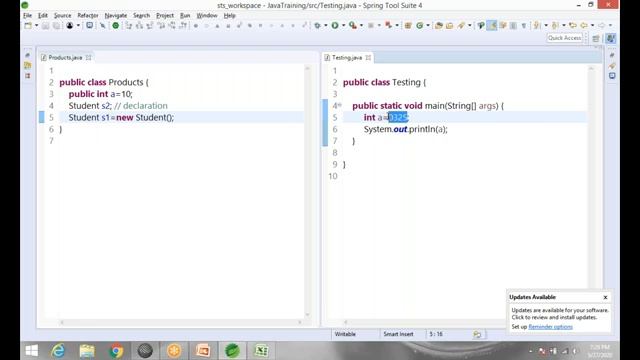Open the Search menu
Image resolution: width=640 pixels, height=360 pixels.
pyautogui.click(x=141, y=16)
